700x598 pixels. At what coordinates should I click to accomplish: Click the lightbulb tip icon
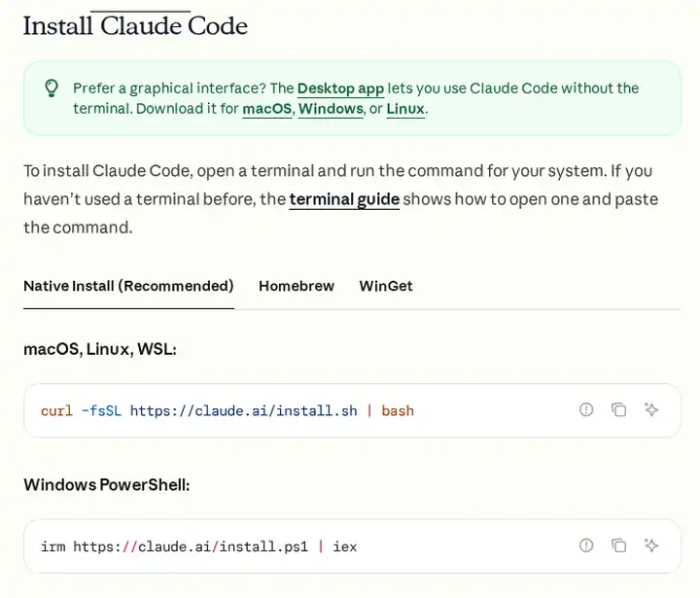tap(52, 88)
